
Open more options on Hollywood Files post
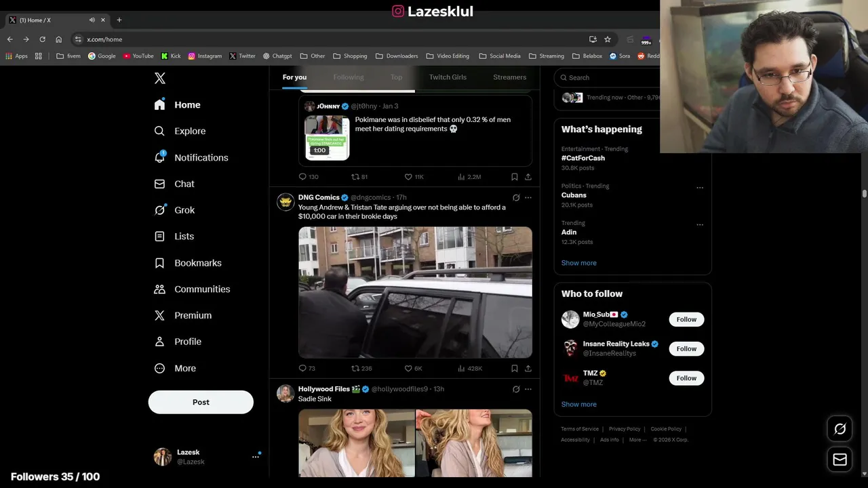pos(528,389)
